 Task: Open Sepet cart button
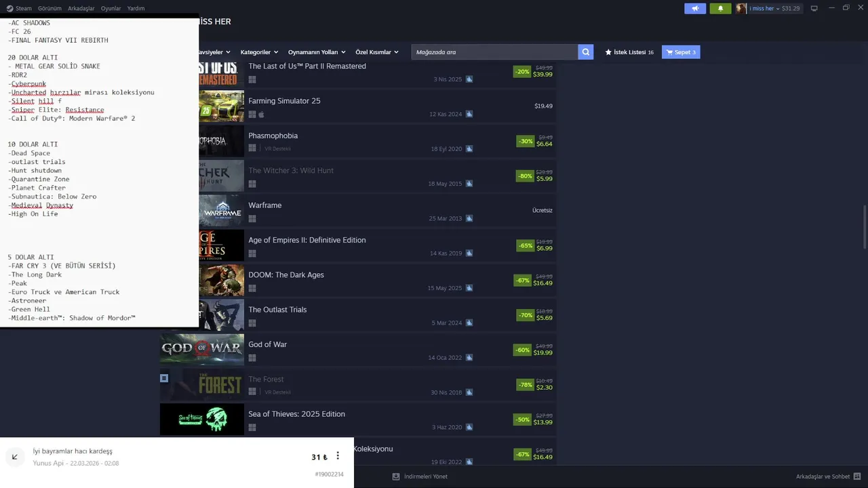[x=681, y=52]
